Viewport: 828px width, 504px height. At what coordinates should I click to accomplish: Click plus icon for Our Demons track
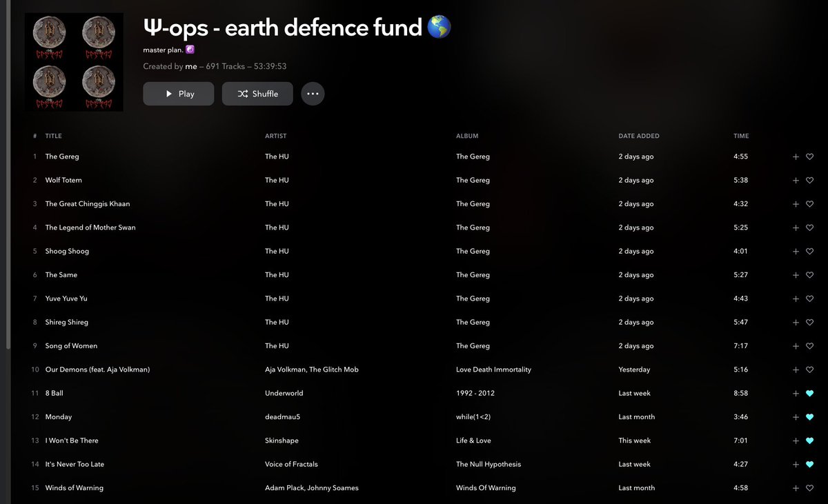point(796,370)
